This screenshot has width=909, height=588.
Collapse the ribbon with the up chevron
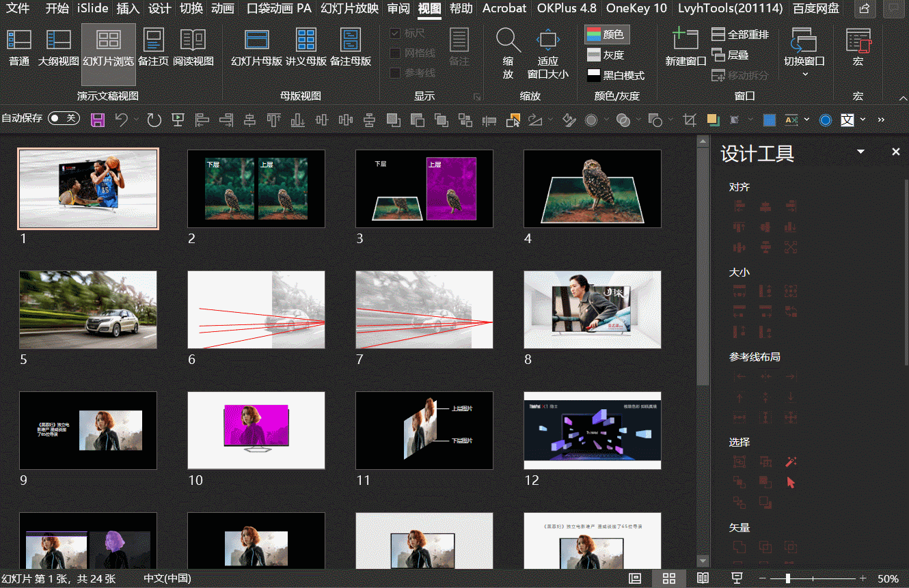point(901,98)
